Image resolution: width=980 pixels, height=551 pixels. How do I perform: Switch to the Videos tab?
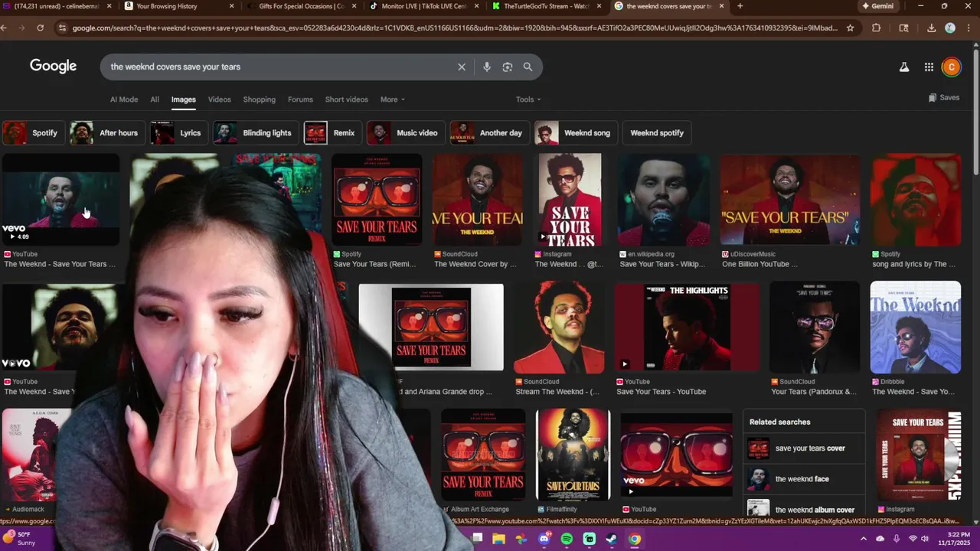[x=219, y=99]
